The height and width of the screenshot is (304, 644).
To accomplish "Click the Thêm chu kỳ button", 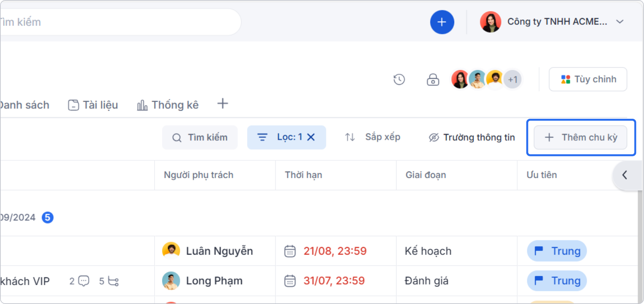I will pyautogui.click(x=581, y=137).
